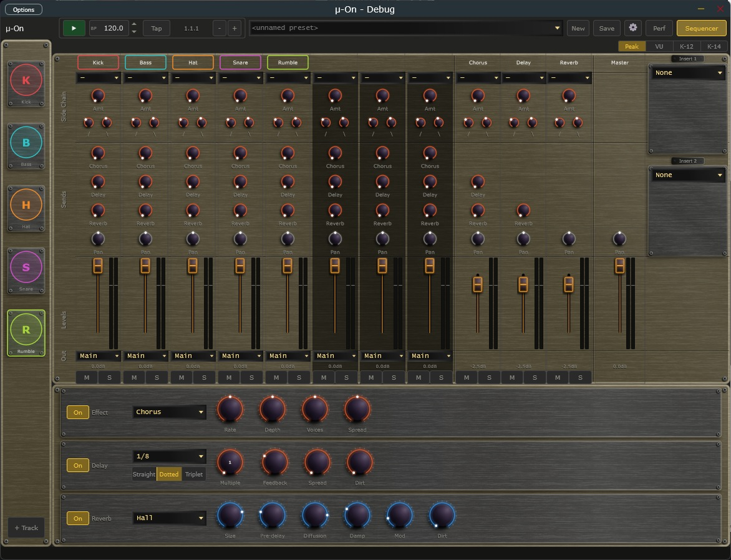
Task: Open the Chorus effect type dropdown
Action: click(169, 412)
